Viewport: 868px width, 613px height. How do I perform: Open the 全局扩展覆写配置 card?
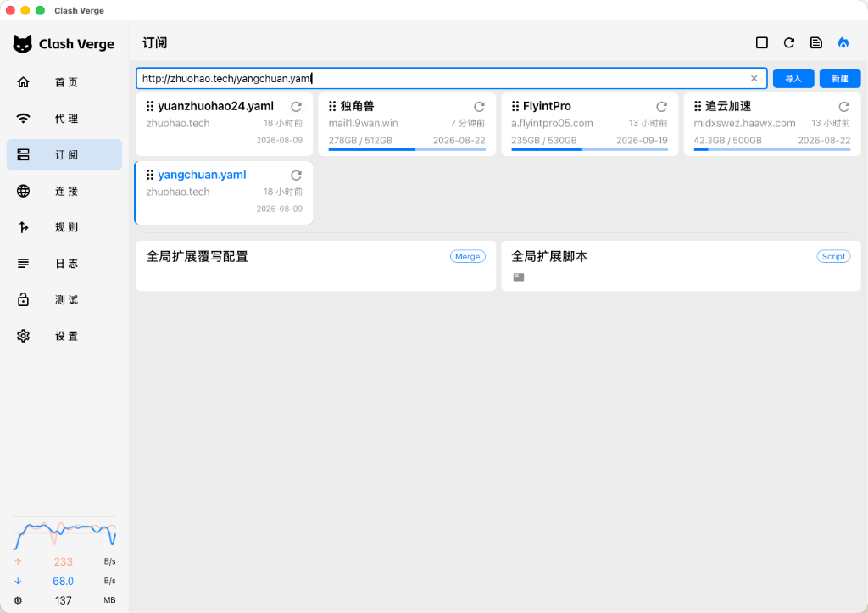point(315,265)
